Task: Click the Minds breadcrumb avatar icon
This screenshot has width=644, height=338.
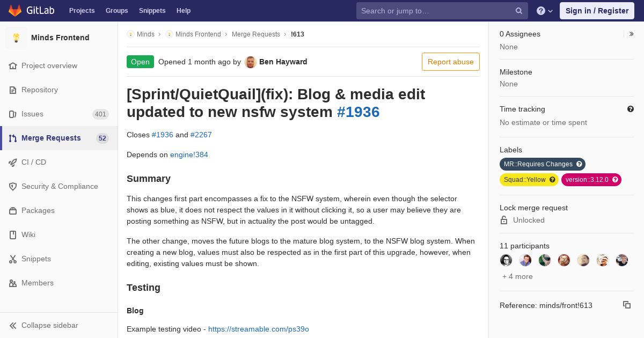Action: click(130, 34)
